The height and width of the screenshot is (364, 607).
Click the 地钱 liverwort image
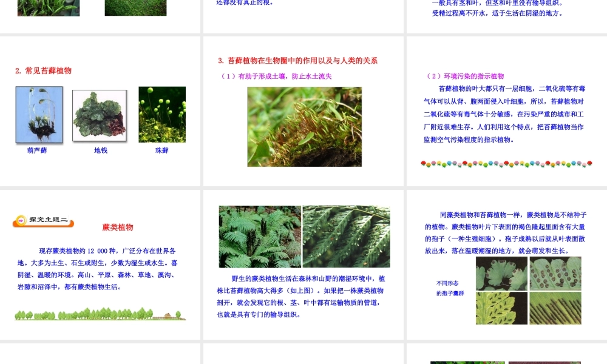pyautogui.click(x=100, y=116)
